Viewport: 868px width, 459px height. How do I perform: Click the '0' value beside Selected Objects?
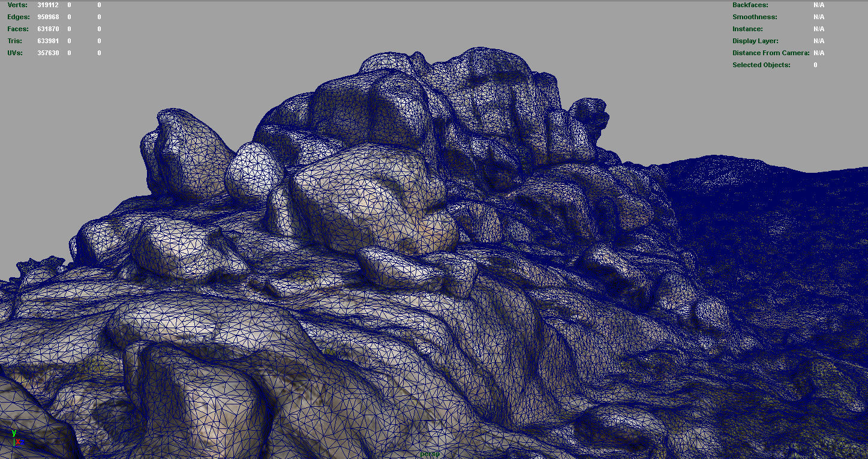pos(815,65)
